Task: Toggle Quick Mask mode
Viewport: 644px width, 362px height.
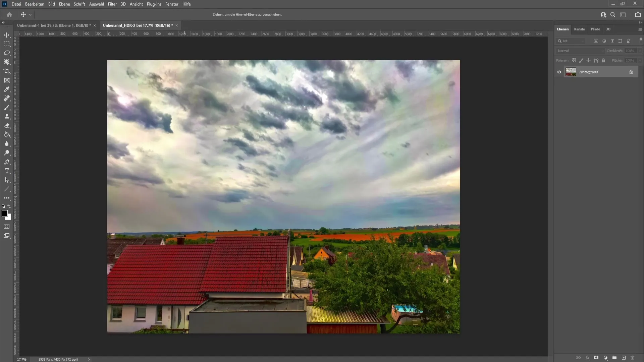Action: pyautogui.click(x=7, y=226)
